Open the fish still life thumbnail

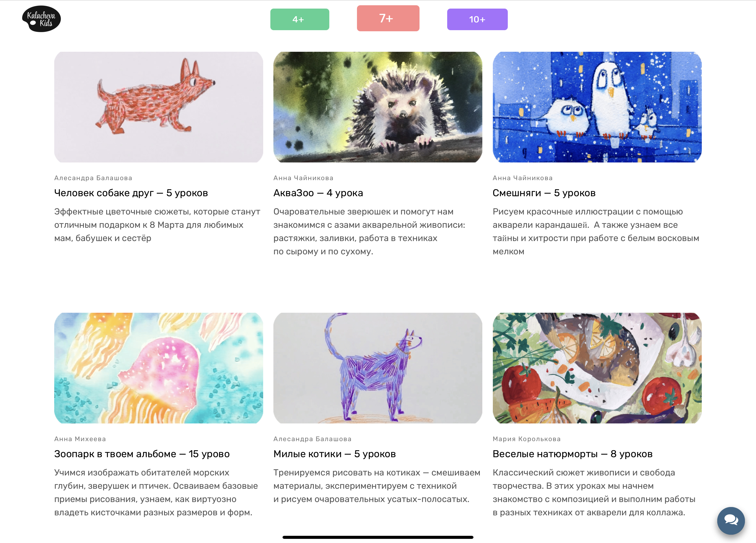click(x=597, y=368)
